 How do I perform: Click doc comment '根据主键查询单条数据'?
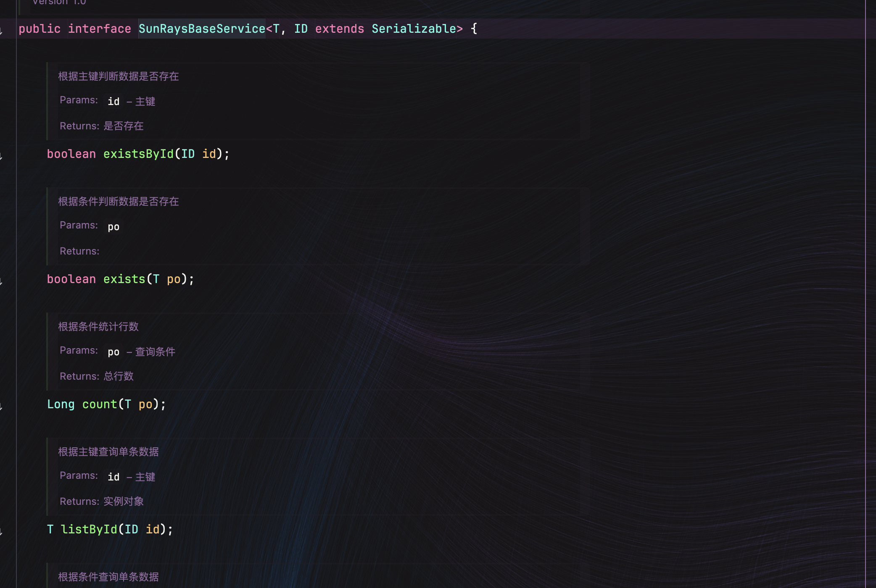point(108,451)
